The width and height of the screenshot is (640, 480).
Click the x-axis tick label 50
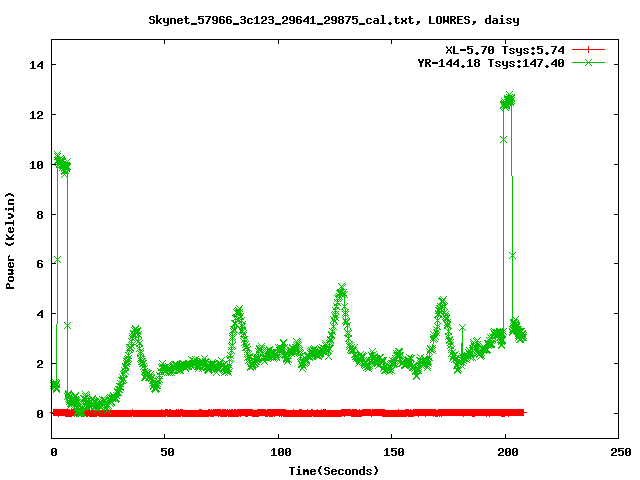tap(167, 452)
